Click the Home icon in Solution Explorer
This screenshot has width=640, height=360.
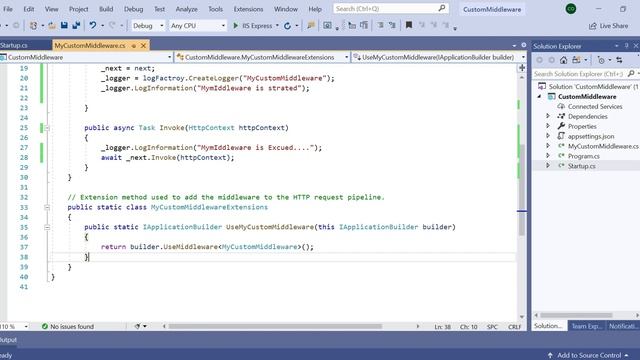coord(564,60)
